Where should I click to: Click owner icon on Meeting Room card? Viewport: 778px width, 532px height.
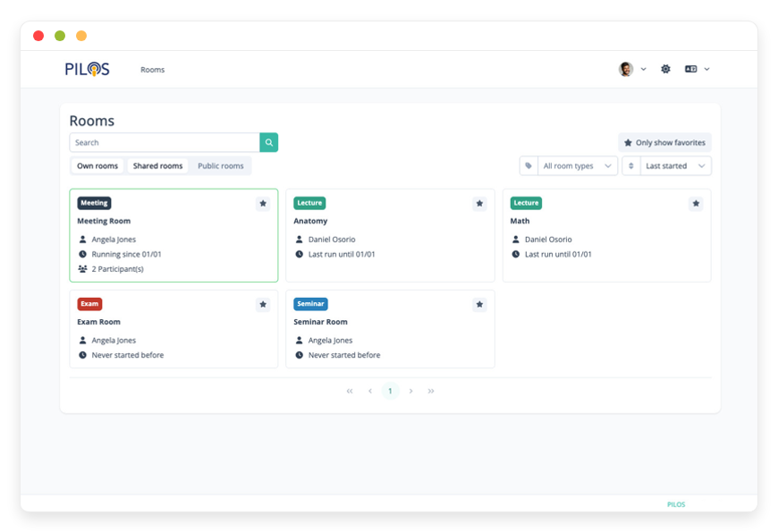(83, 240)
